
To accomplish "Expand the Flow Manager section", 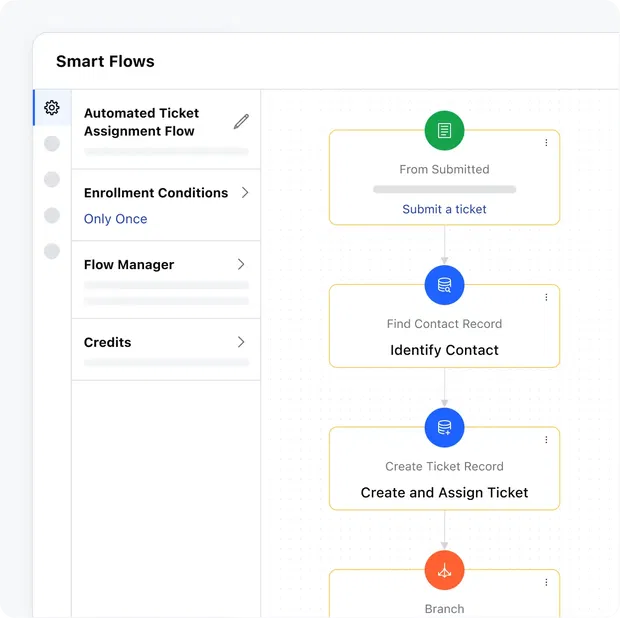I will tap(241, 264).
